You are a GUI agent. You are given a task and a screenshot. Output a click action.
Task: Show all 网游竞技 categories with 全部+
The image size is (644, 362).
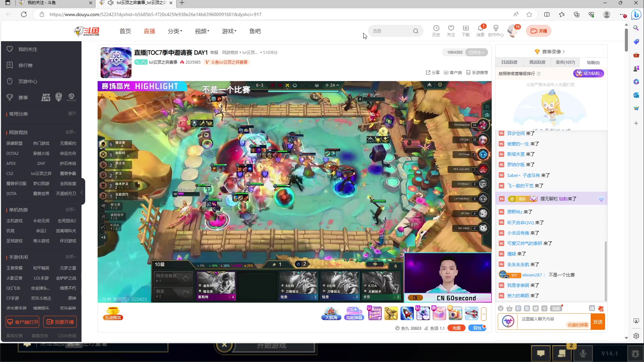coord(71,132)
